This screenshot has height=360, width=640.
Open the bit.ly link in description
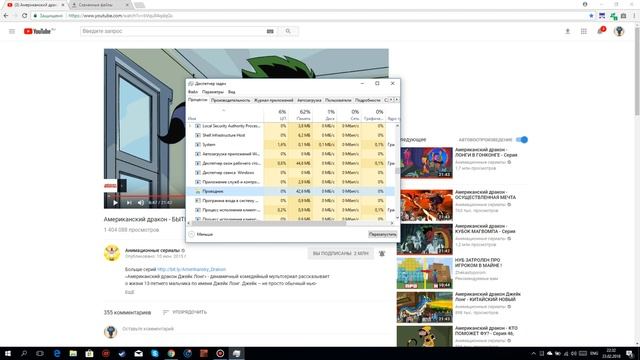(x=191, y=269)
